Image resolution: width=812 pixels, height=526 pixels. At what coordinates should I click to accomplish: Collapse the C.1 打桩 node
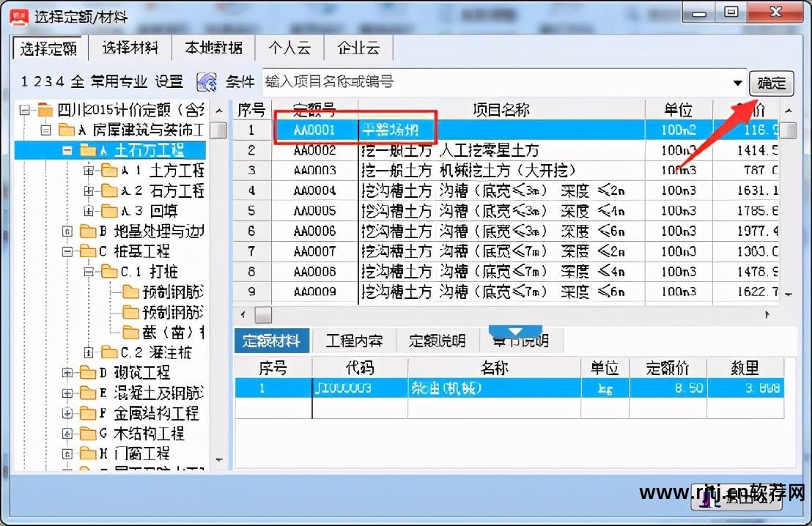tap(89, 272)
